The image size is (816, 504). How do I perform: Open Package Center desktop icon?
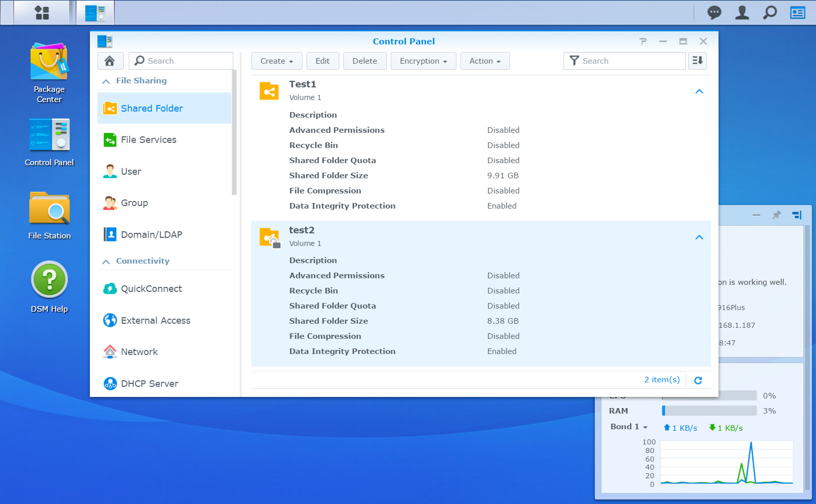49,73
